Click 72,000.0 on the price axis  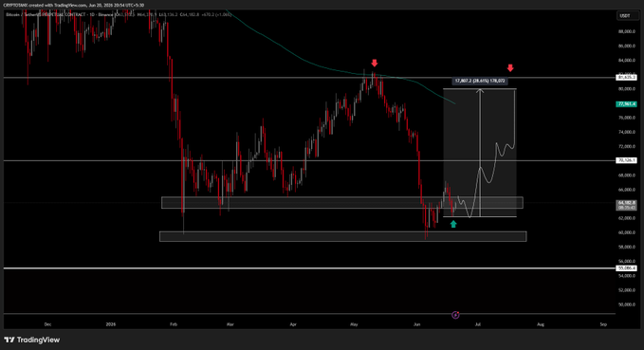coord(627,146)
